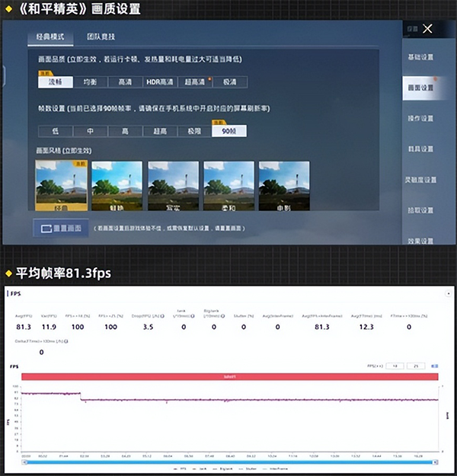Close the settings panel with X
The height and width of the screenshot is (476, 457).
427,29
